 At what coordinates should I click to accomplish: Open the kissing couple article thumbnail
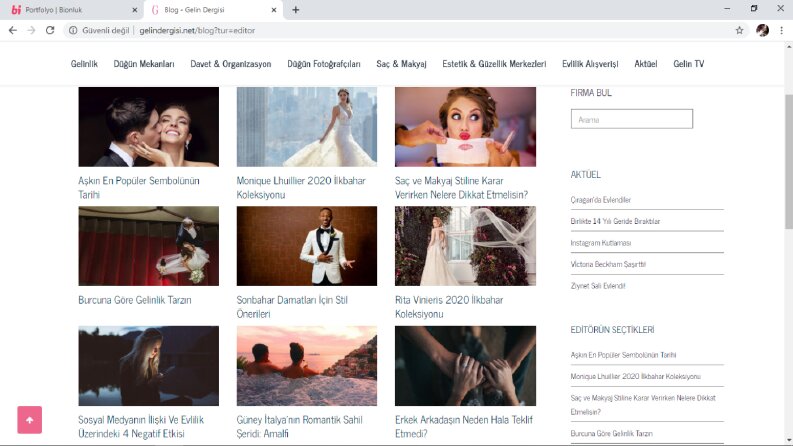point(149,126)
